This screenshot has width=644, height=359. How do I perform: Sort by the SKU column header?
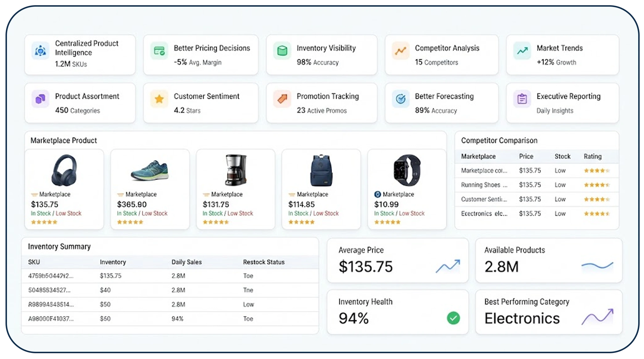pos(34,262)
